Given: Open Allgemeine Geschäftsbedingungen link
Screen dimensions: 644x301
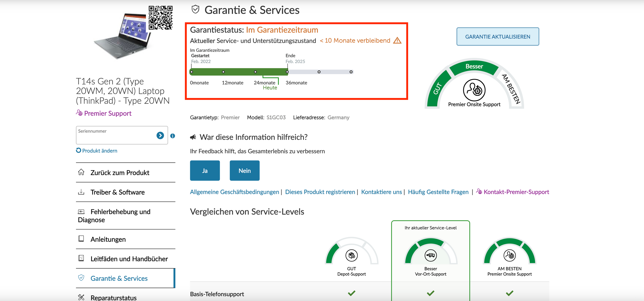Looking at the screenshot, I should point(234,192).
